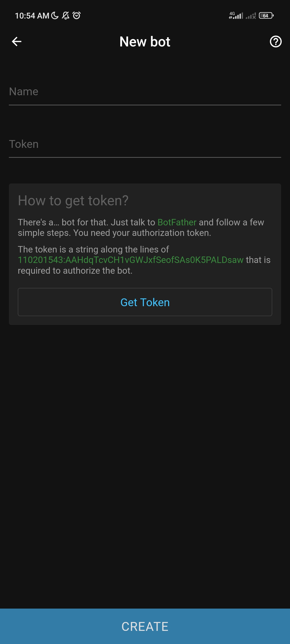Tap the no-service second SIM signal icon
This screenshot has height=644, width=290.
251,16
